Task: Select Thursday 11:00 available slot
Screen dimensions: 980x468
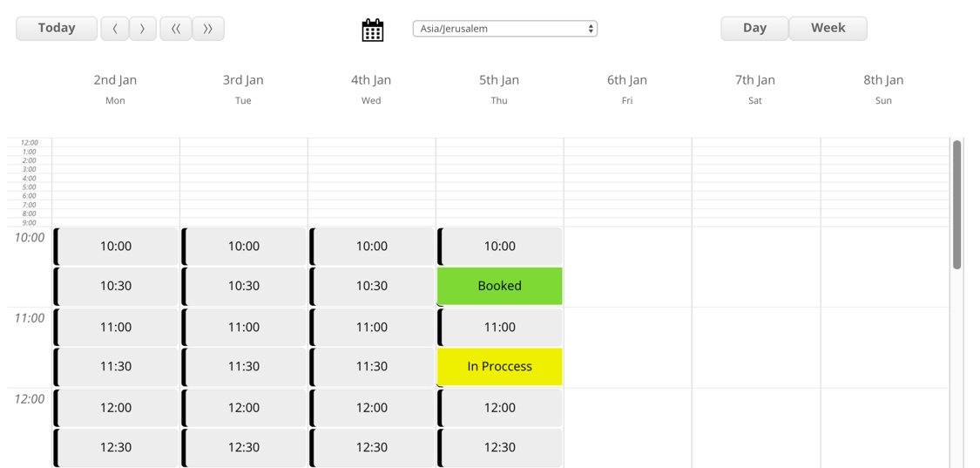Action: pos(500,328)
